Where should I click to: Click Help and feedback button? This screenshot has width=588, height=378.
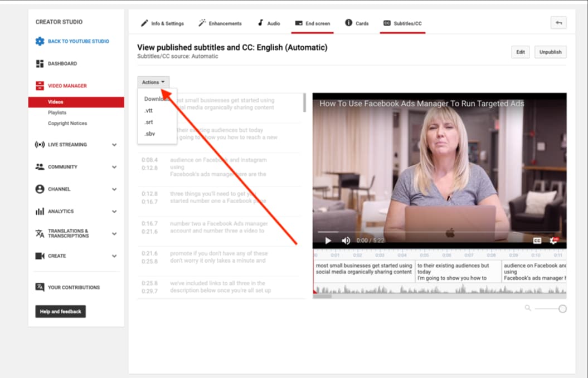[x=61, y=311]
